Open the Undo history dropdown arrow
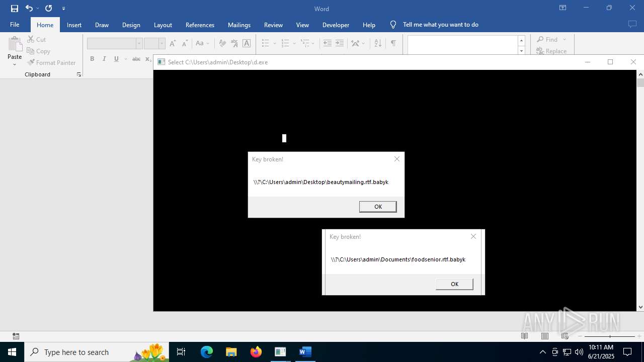Screen dimensions: 644x362 [x=38, y=8]
